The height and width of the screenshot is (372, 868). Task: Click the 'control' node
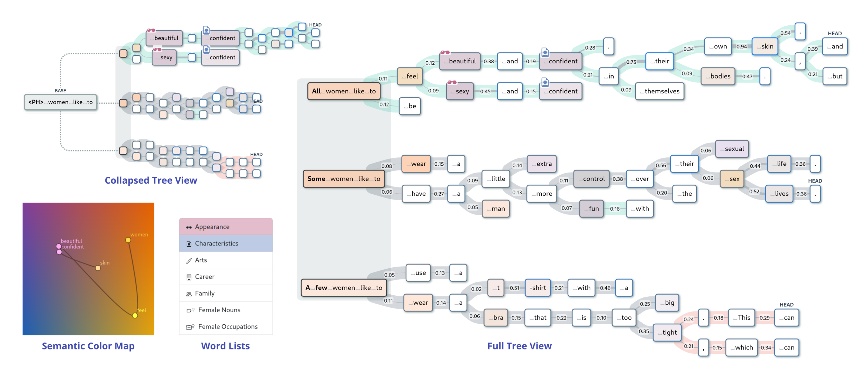pyautogui.click(x=591, y=179)
